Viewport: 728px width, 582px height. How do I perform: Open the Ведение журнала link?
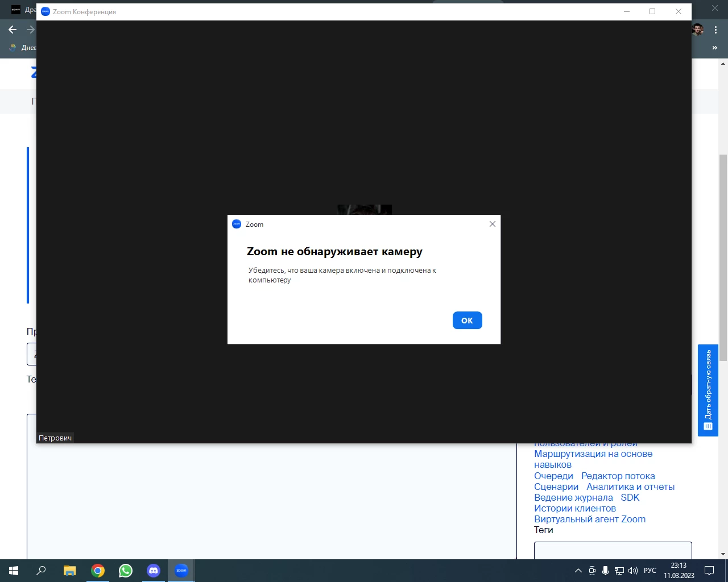pyautogui.click(x=573, y=497)
